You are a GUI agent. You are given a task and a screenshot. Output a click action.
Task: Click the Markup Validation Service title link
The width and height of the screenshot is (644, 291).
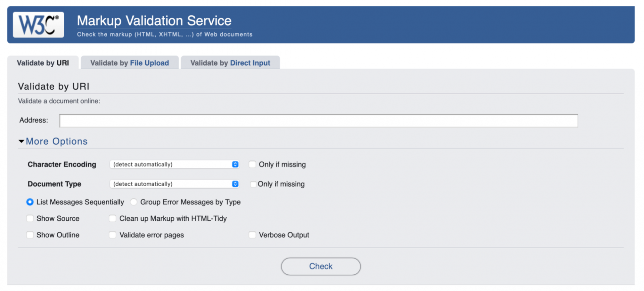pyautogui.click(x=154, y=21)
